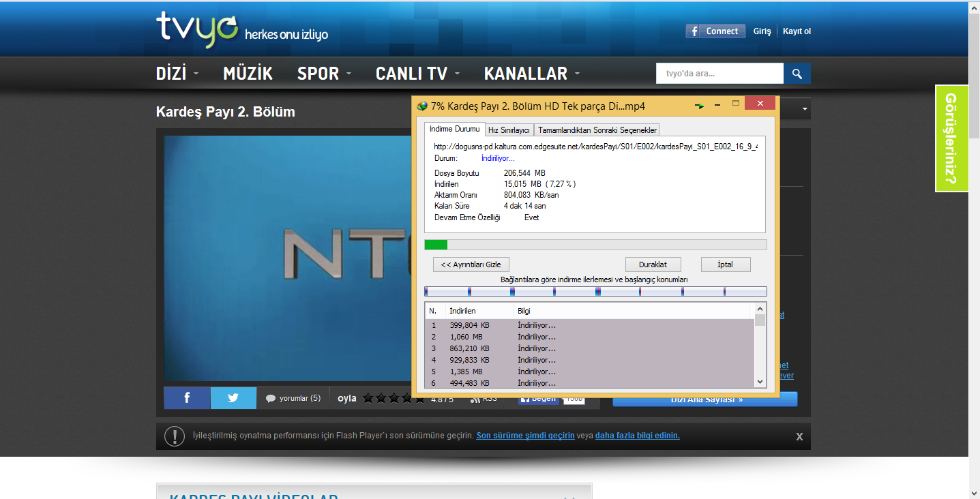The height and width of the screenshot is (499, 980).
Task: Click the green arrow icon in download title bar
Action: tap(699, 106)
